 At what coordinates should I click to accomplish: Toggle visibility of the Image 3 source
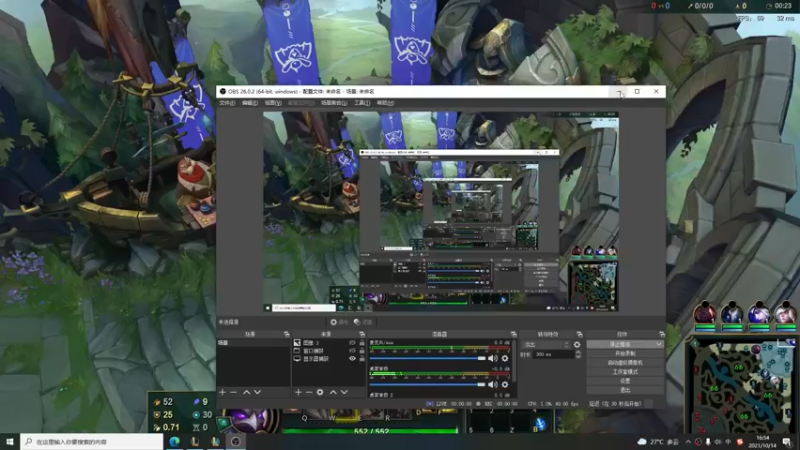pos(352,343)
